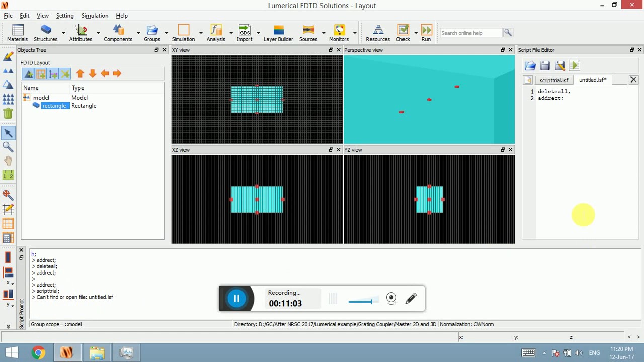
Task: Pause the screen recording
Action: click(236, 299)
